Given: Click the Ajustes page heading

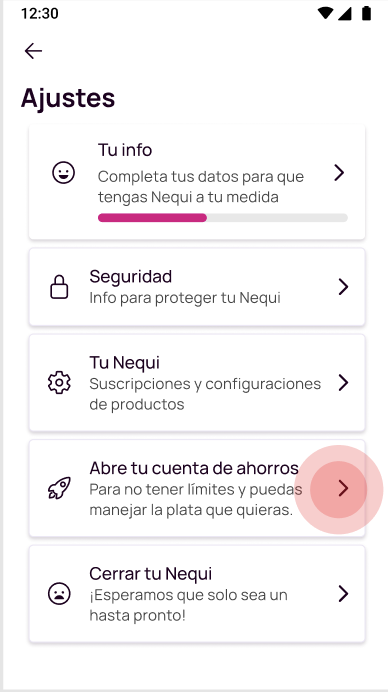Looking at the screenshot, I should 68,98.
